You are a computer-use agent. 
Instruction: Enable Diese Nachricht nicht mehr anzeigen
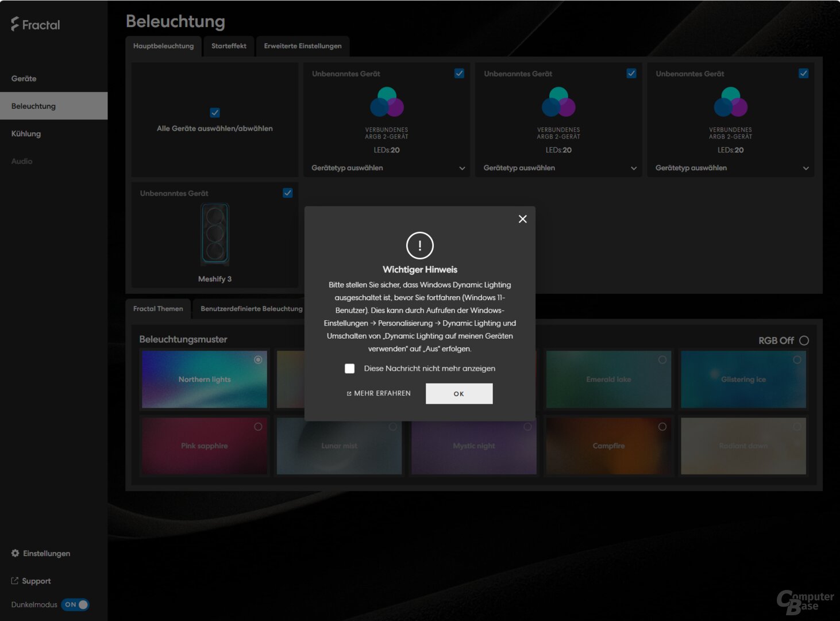tap(349, 368)
